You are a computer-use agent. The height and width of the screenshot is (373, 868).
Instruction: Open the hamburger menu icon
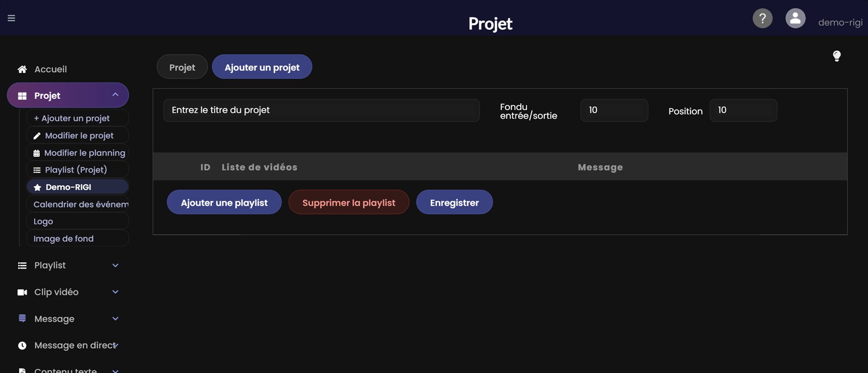tap(11, 18)
